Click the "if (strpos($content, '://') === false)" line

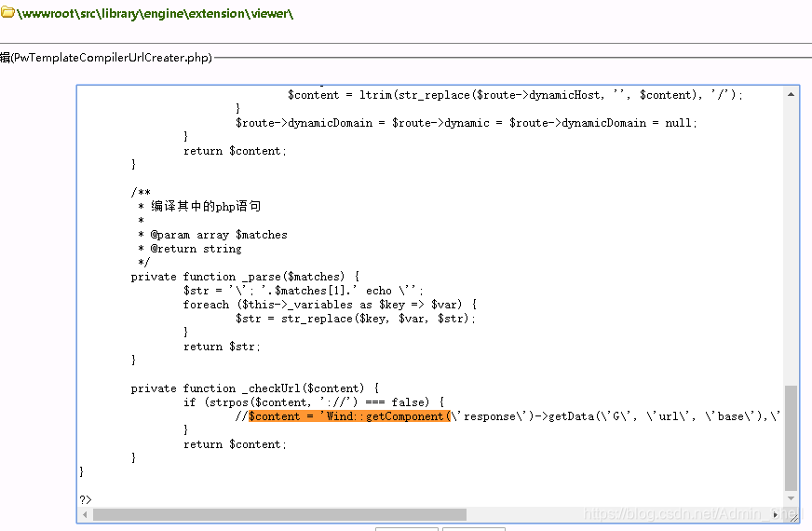pyautogui.click(x=314, y=402)
